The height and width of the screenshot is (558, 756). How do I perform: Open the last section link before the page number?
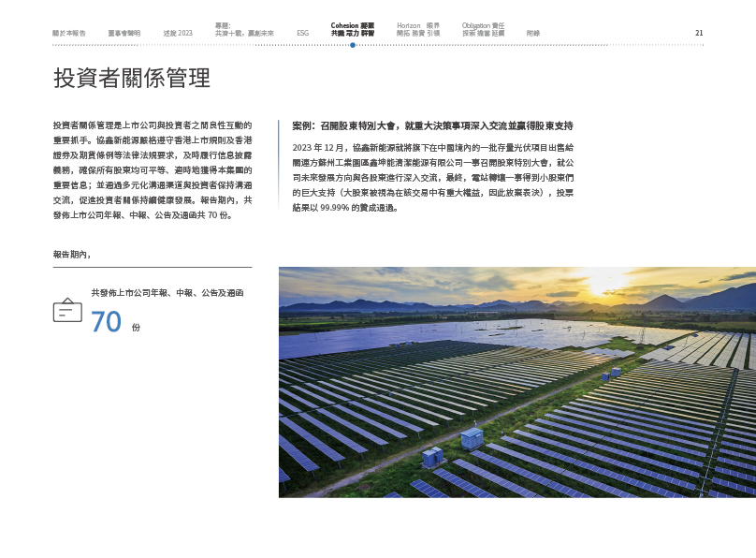(532, 33)
